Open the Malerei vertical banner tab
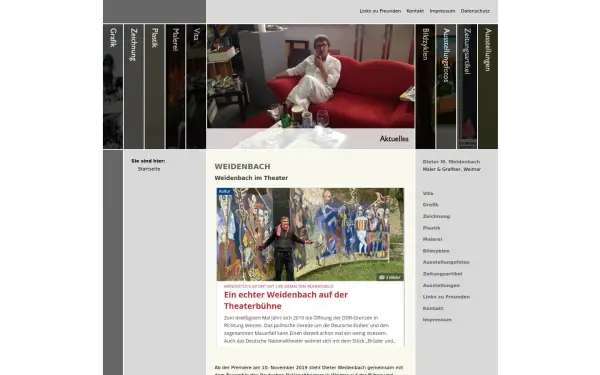Image resolution: width=600 pixels, height=375 pixels. (x=175, y=86)
